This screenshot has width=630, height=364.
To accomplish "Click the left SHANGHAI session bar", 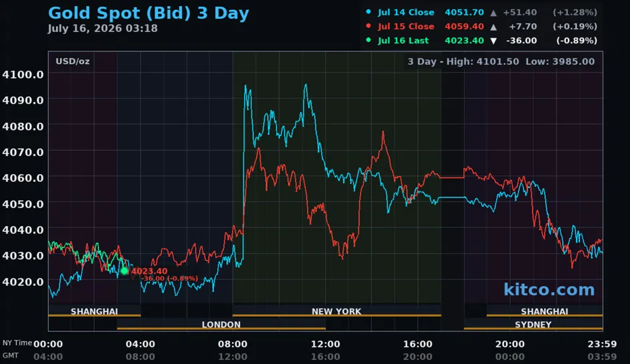I will pos(95,311).
